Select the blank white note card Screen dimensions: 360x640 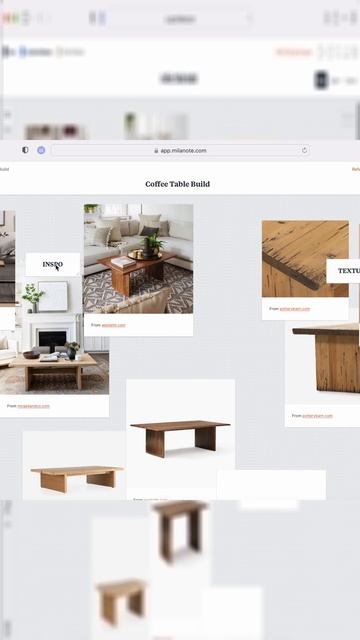271,484
